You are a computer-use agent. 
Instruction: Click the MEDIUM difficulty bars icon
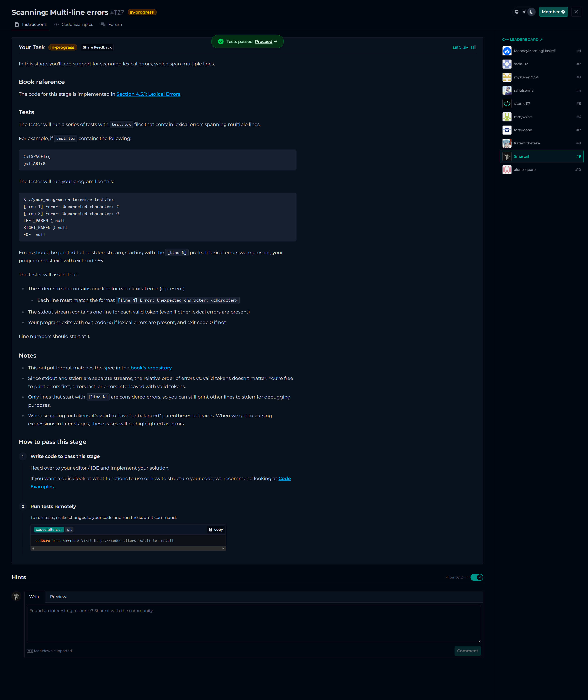click(x=473, y=48)
